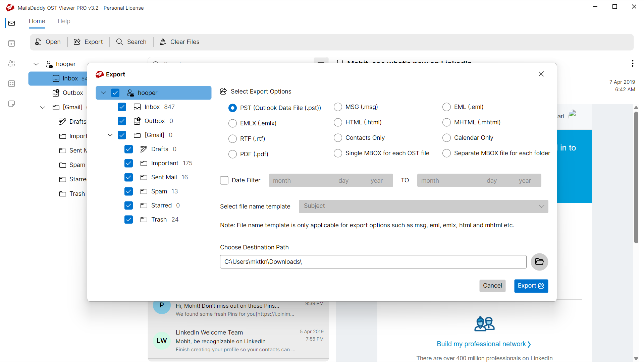Viewport: 644px width, 362px height.
Task: Click the Search toolbar button
Action: coord(131,42)
